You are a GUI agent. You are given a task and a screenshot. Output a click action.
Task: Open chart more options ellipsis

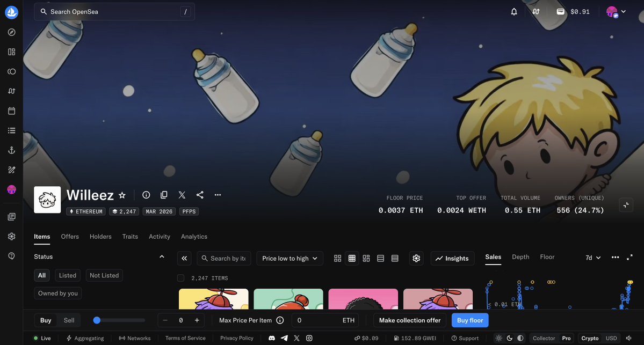615,257
